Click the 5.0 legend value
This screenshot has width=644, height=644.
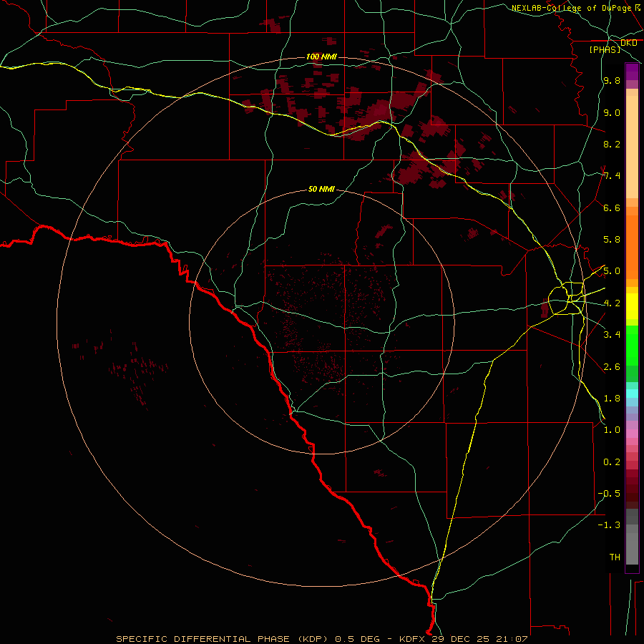click(x=612, y=271)
